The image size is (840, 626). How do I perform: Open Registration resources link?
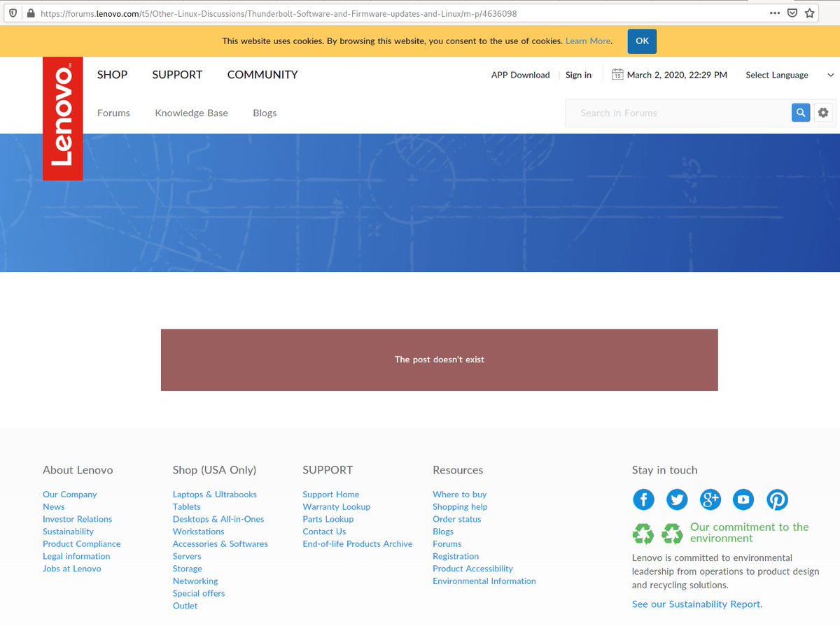coord(456,556)
